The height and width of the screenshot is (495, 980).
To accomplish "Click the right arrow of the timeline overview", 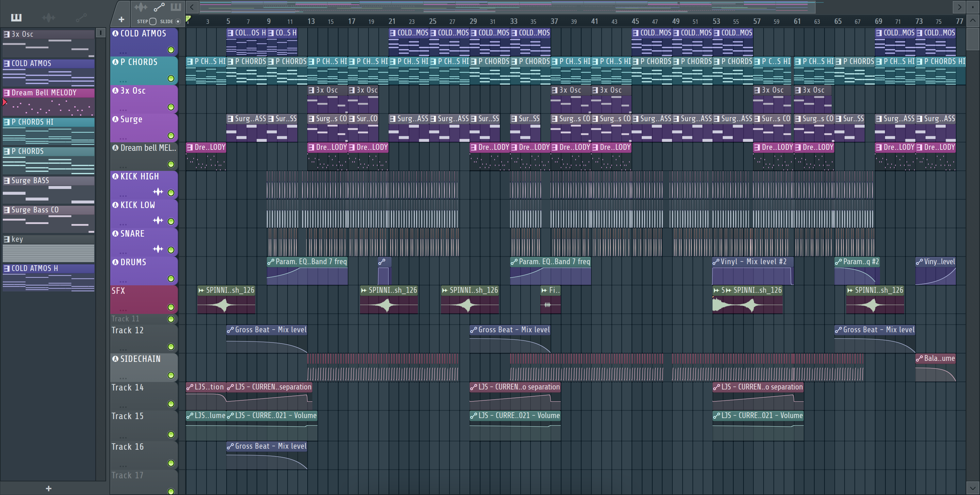I will (x=960, y=7).
